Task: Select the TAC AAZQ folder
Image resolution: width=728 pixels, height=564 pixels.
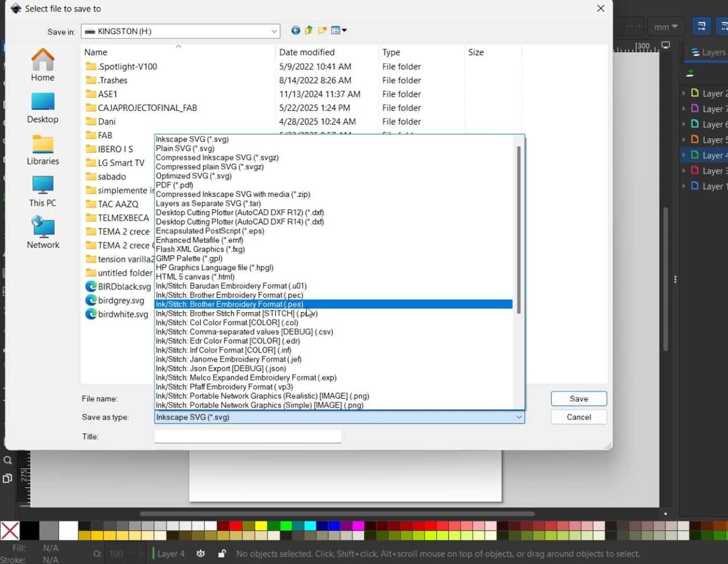Action: click(x=112, y=204)
